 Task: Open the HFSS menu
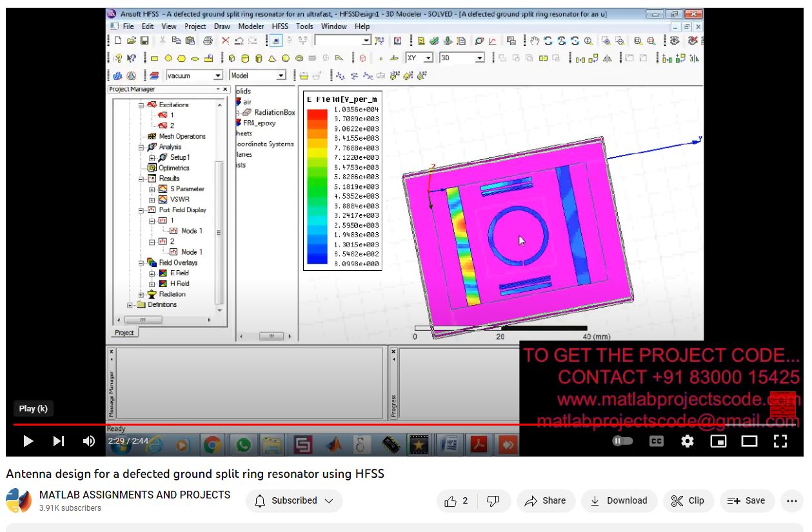(x=281, y=26)
